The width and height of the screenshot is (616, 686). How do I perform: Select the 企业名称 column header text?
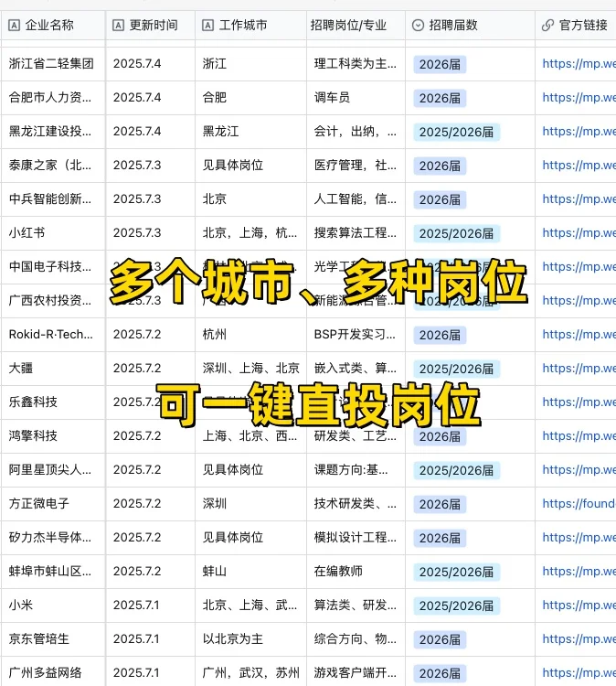pos(49,26)
